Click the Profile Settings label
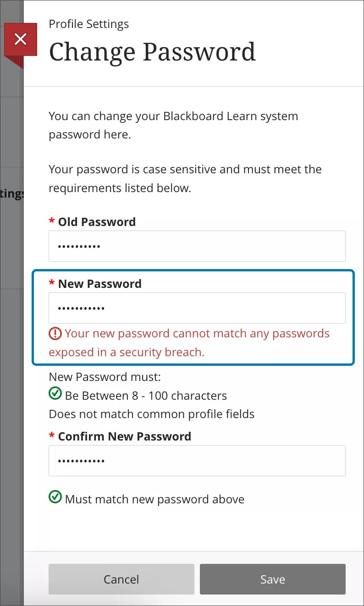 click(x=88, y=24)
